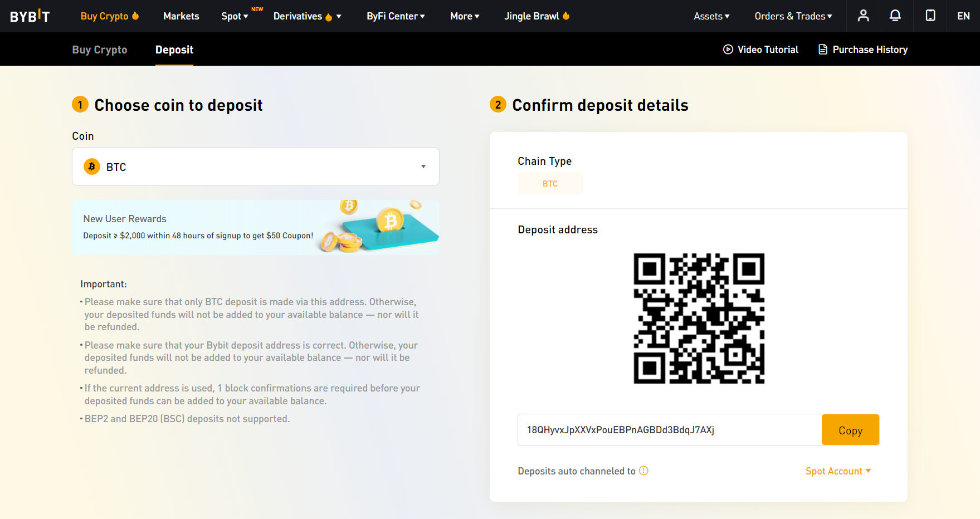
Task: Open the Purchase History link
Action: click(x=870, y=50)
